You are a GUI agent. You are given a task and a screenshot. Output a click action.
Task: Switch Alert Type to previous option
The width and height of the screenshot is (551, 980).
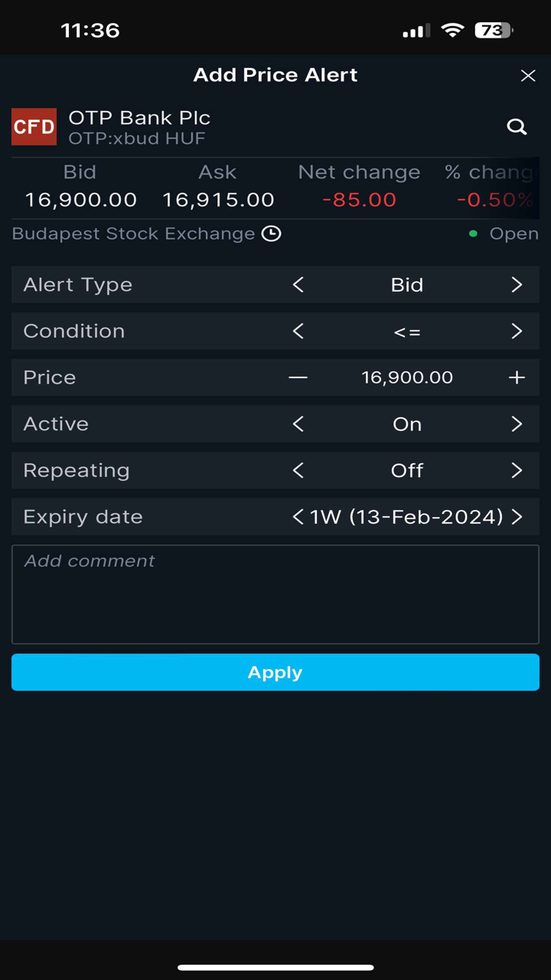298,285
